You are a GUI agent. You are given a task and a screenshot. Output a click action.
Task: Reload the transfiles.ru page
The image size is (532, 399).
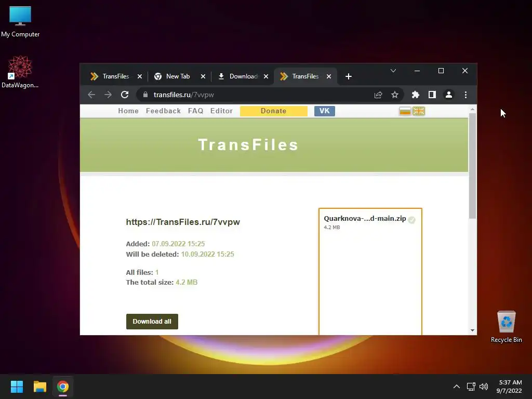coord(125,95)
